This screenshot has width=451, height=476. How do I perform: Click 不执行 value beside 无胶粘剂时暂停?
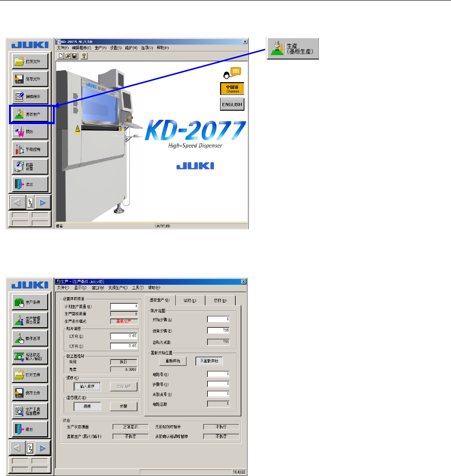(x=221, y=427)
